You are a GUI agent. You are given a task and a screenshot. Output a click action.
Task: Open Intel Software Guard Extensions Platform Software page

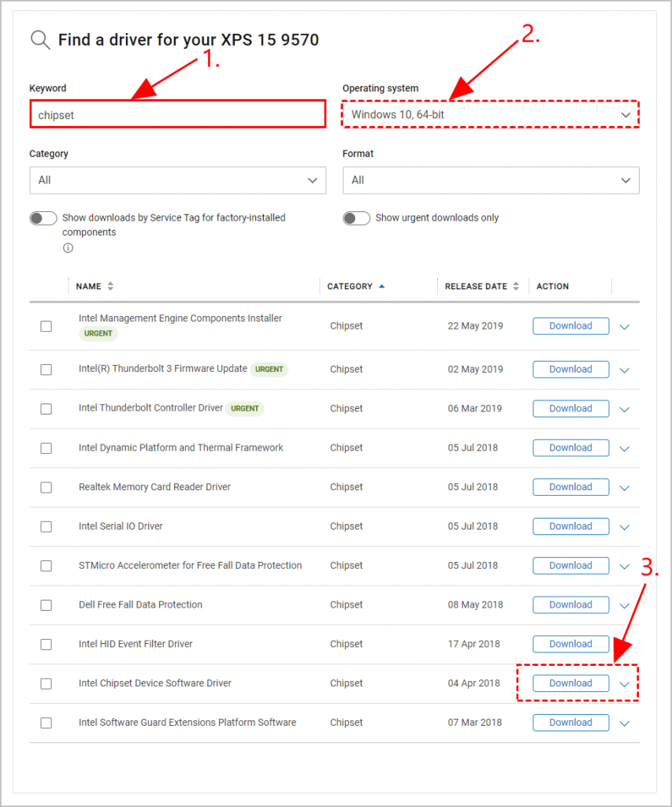(186, 722)
